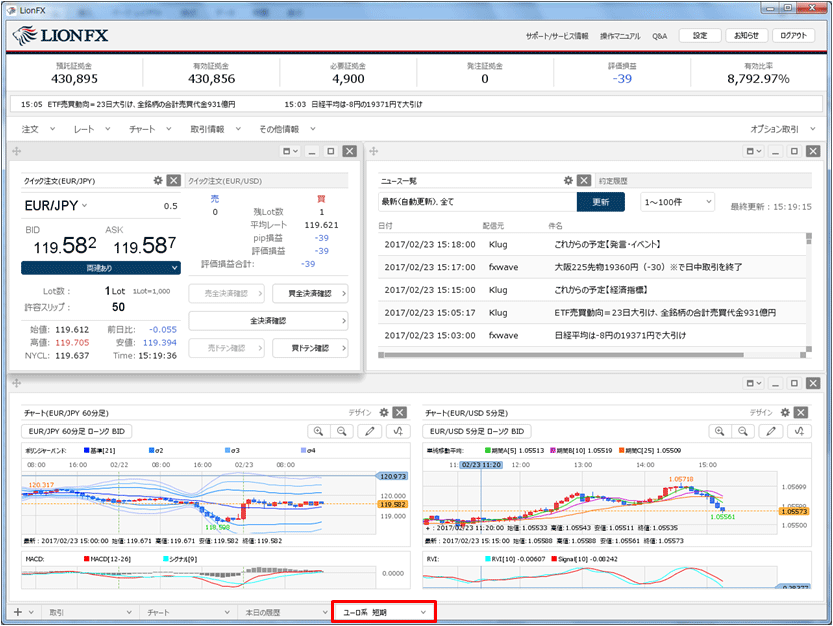Minimize the news panel
The height and width of the screenshot is (626, 833).
pyautogui.click(x=775, y=151)
